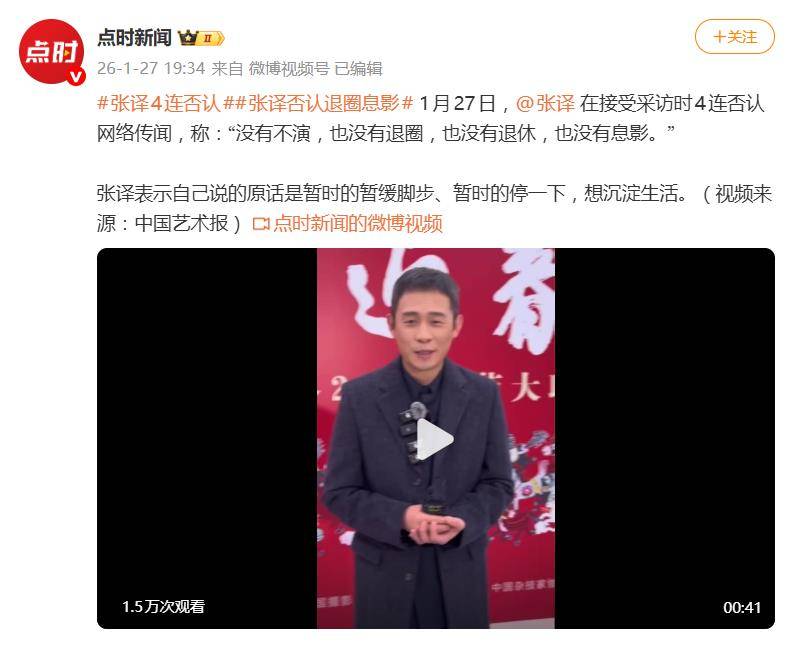Click the 微博视频号 source link
Image resolution: width=795 pixels, height=646 pixels.
pos(289,68)
